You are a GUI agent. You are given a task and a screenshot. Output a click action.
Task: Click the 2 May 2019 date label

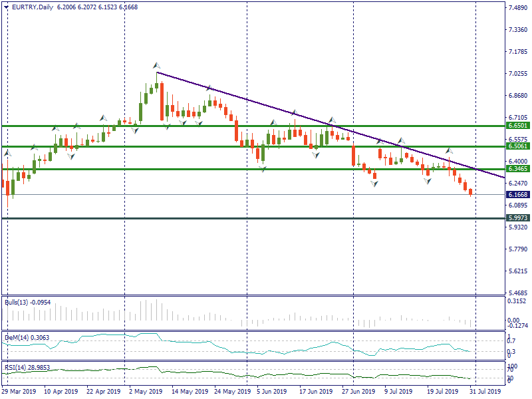[146, 392]
